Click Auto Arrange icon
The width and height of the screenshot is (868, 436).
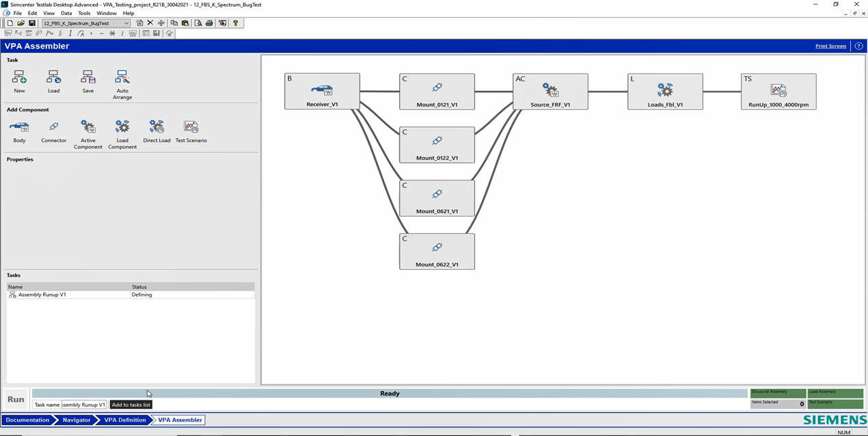(x=122, y=77)
